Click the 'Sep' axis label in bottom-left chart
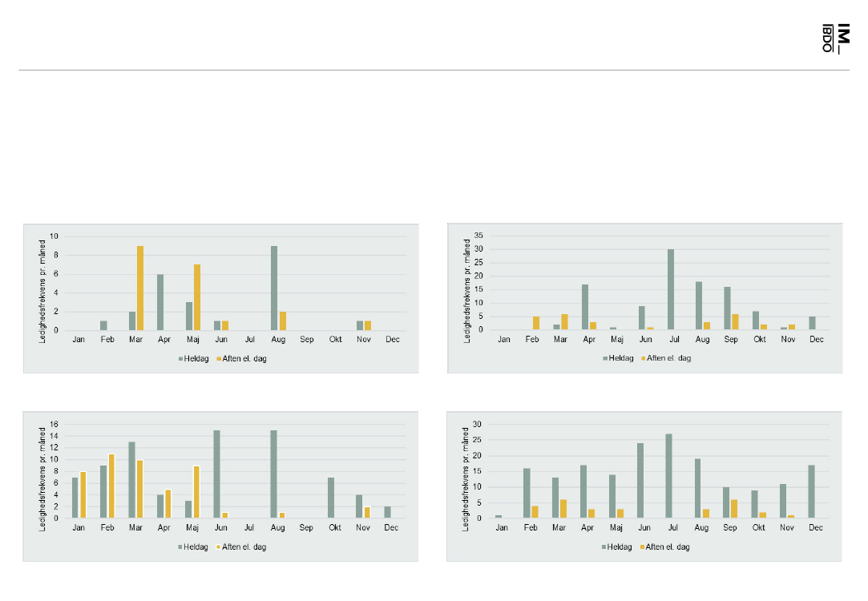Image resolution: width=868 pixels, height=601 pixels. pos(306,528)
